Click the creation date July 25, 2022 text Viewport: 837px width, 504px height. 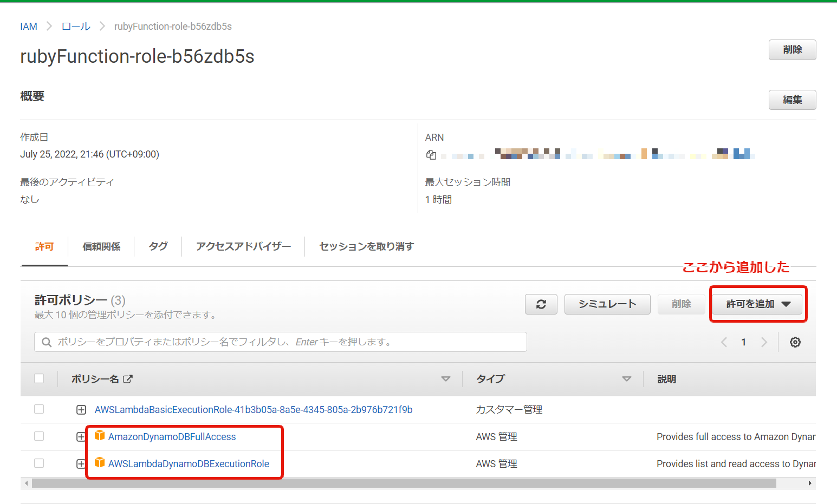(x=90, y=154)
